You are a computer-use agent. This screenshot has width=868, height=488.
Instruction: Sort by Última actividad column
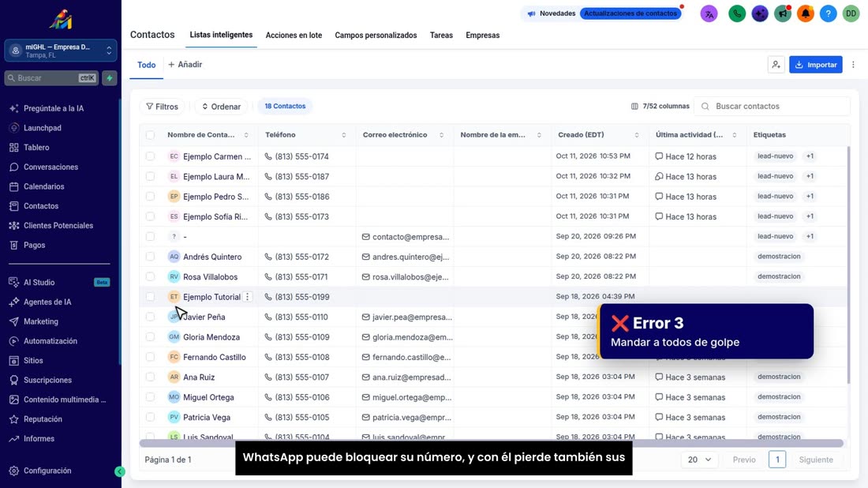pyautogui.click(x=735, y=135)
